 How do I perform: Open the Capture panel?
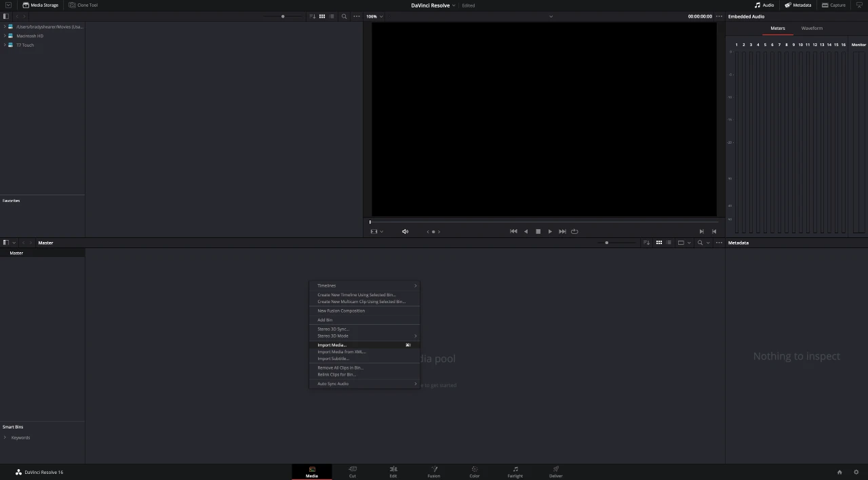[x=833, y=5]
